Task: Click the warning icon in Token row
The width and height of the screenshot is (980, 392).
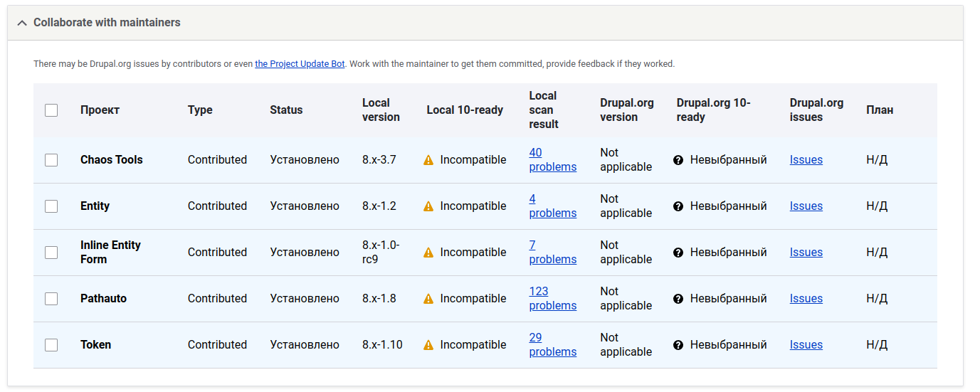Action: point(428,345)
